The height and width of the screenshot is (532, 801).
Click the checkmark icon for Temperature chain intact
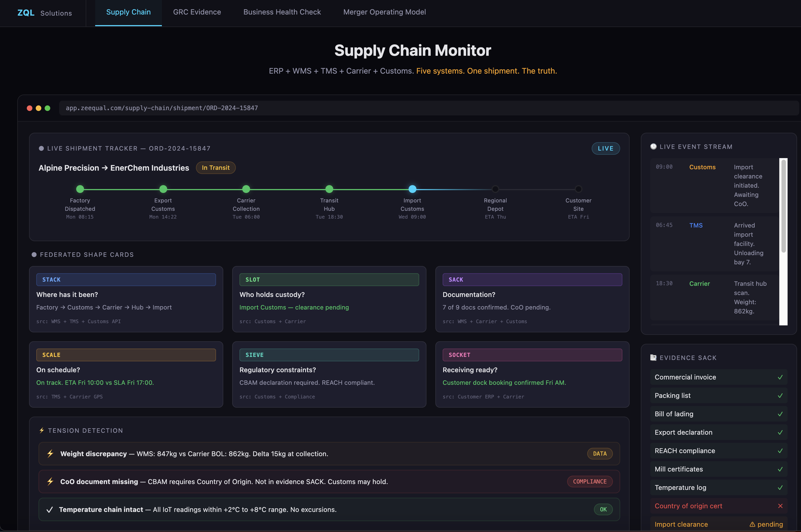pyautogui.click(x=50, y=510)
